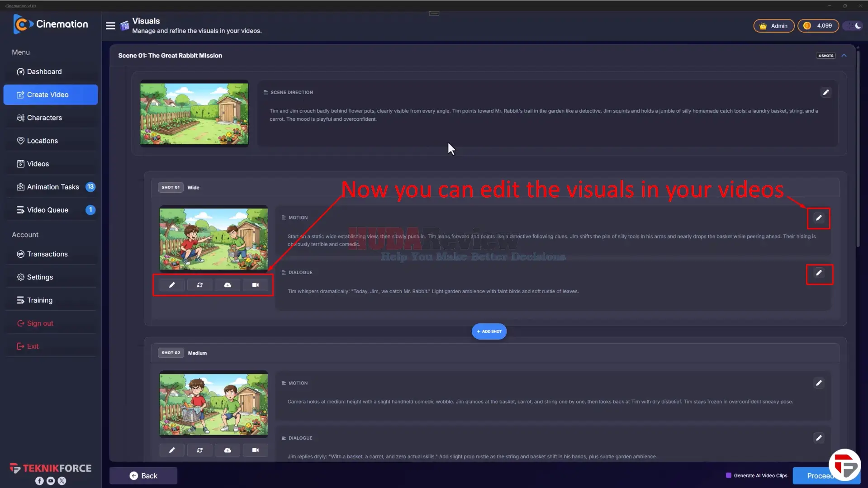This screenshot has height=488, width=868.
Task: Open the Video Queue
Action: click(51, 210)
